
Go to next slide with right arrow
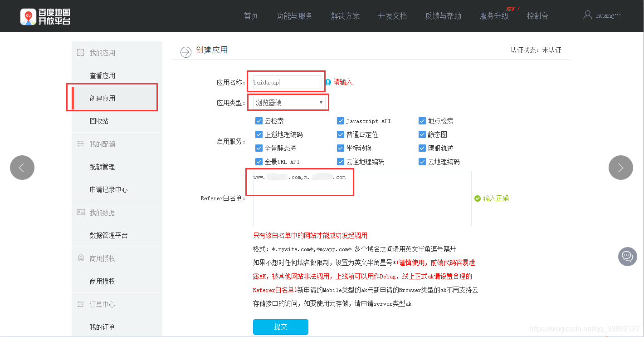coord(621,168)
